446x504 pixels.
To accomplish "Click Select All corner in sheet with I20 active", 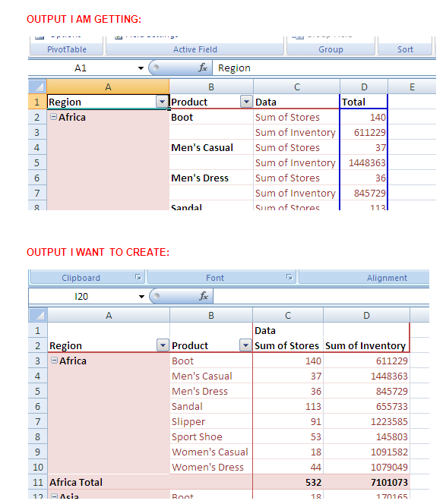I will pyautogui.click(x=38, y=315).
